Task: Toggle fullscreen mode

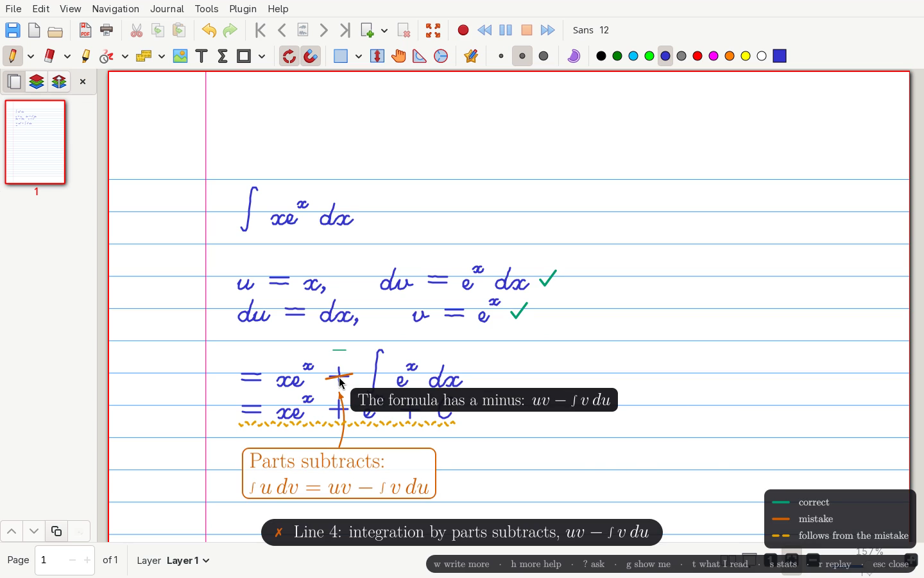Action: pos(433,30)
